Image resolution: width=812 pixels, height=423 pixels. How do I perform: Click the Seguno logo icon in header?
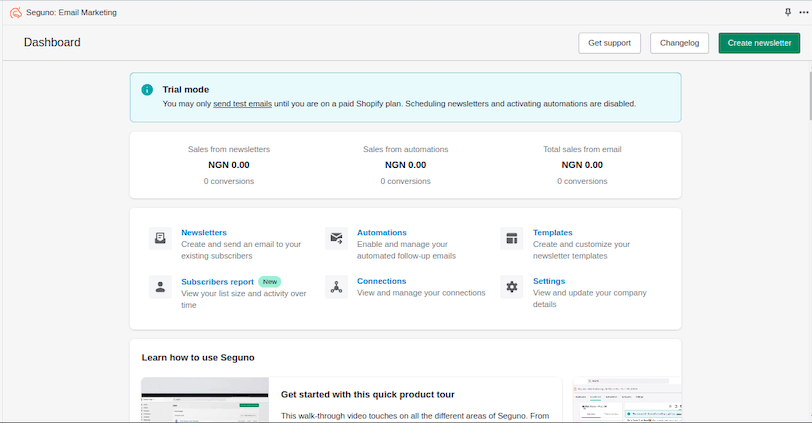click(x=15, y=12)
